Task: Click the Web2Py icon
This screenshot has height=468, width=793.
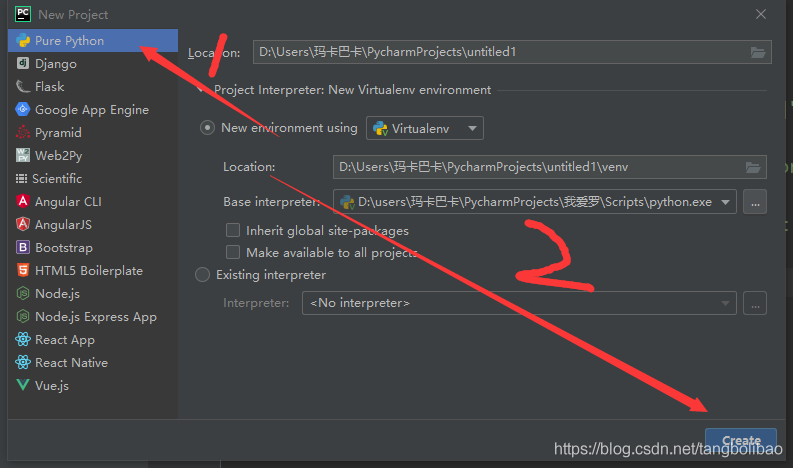Action: pos(23,155)
